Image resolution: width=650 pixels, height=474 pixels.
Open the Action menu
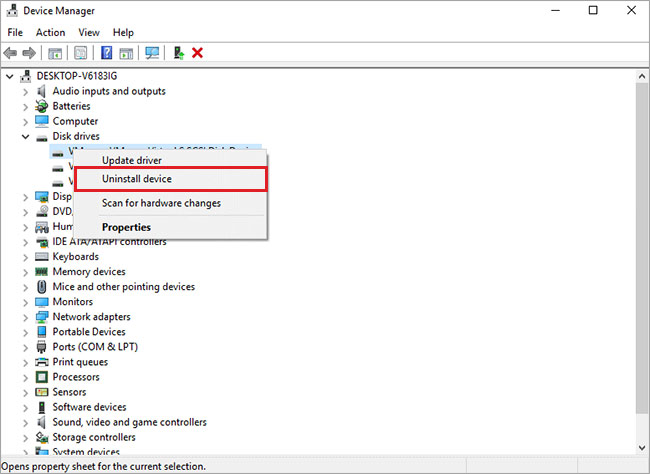coord(50,33)
